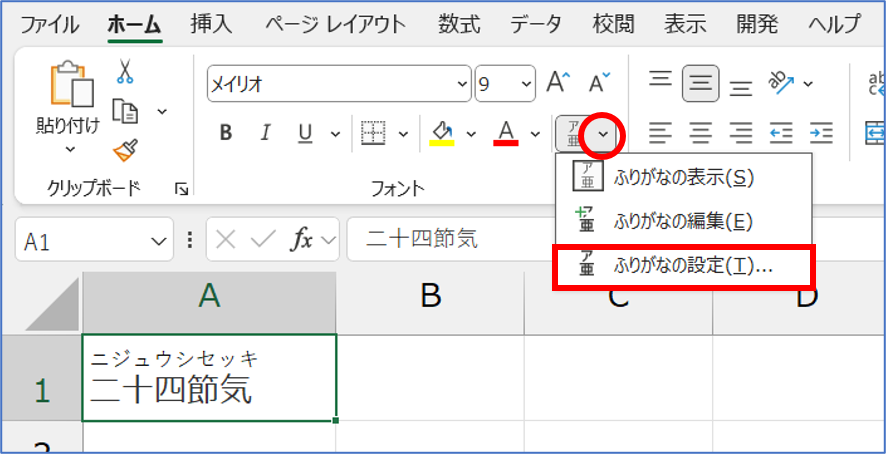Activate the format painter brush

point(125,150)
